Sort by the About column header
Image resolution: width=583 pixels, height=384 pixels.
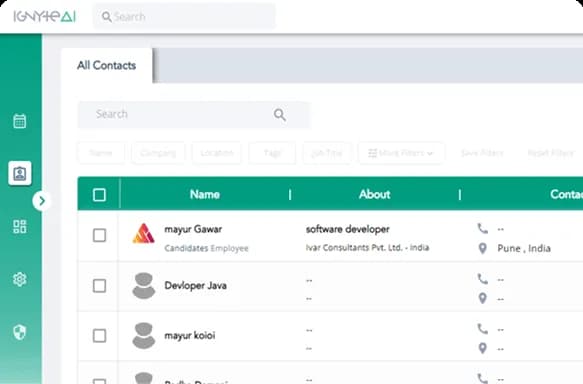374,194
